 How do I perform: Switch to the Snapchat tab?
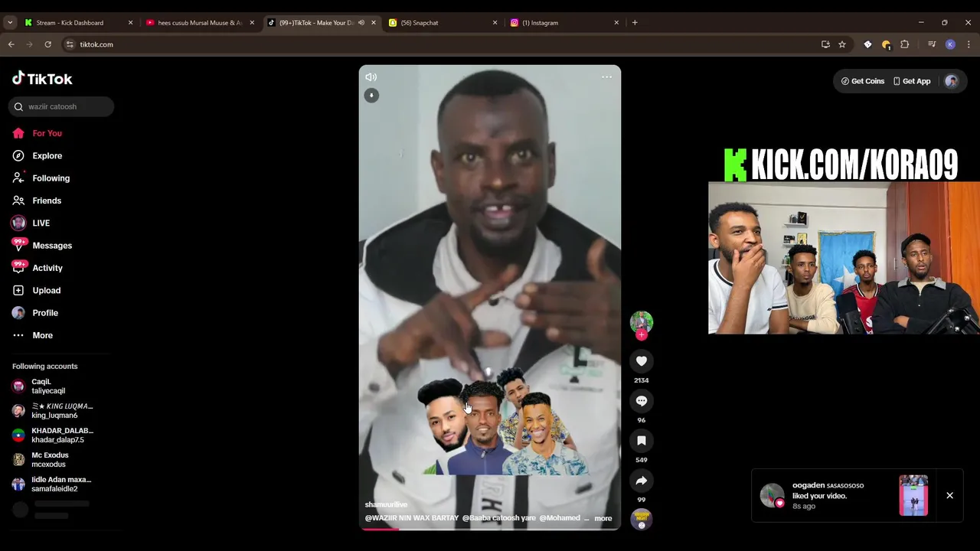pos(444,23)
